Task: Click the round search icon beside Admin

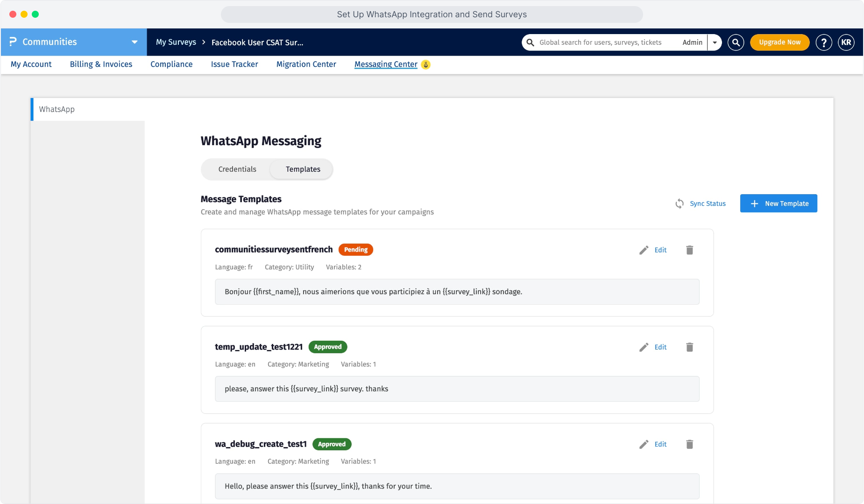Action: point(736,42)
